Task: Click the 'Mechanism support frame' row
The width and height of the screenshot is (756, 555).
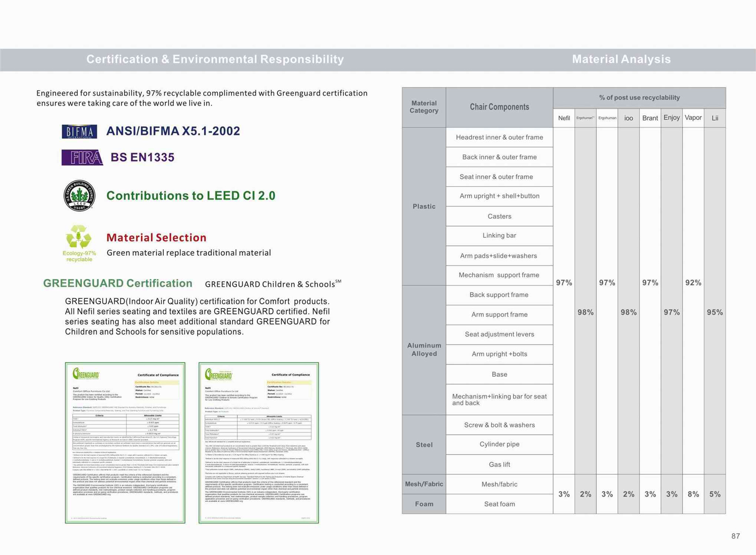Action: coord(499,275)
